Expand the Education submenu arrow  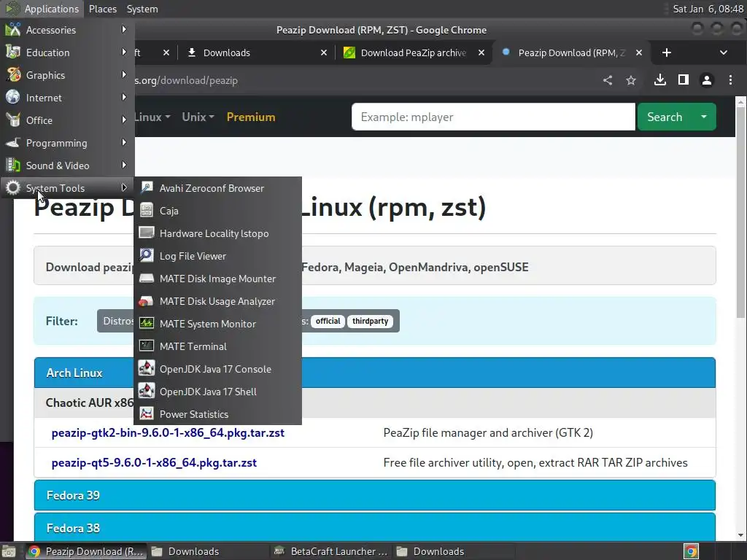tap(124, 52)
